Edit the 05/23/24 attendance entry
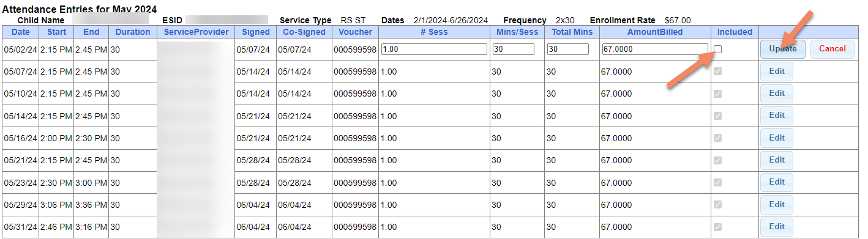The image size is (868, 239). pyautogui.click(x=777, y=182)
